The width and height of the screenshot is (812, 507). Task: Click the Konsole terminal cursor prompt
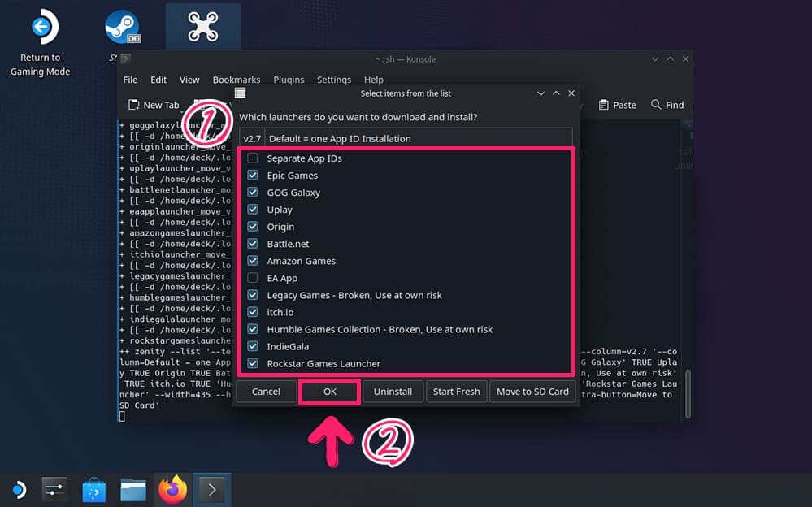122,416
